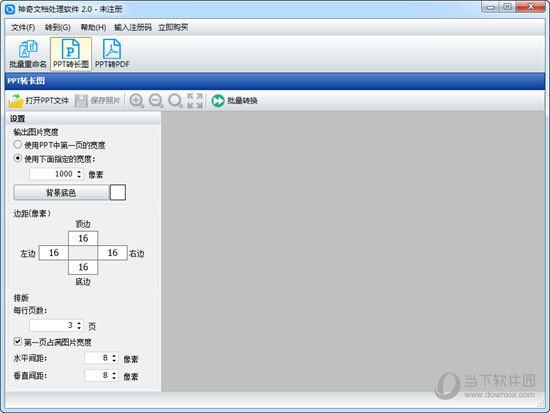Open the 批量重命名 batch rename tool
The height and width of the screenshot is (413, 550).
[x=28, y=54]
